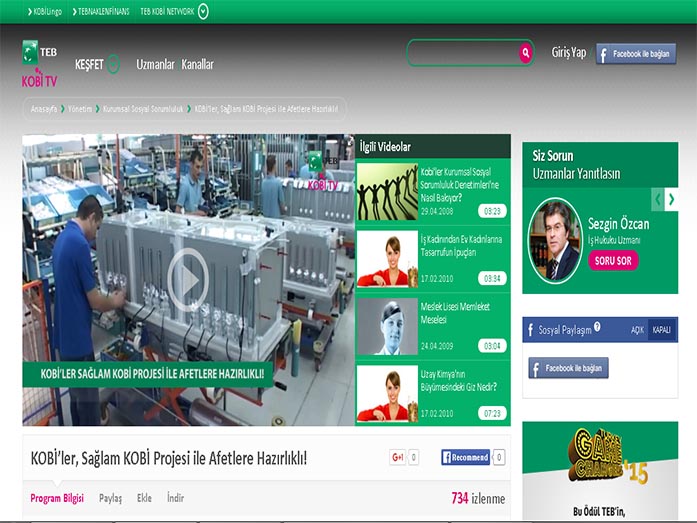This screenshot has height=523, width=697.
Task: Click the Google +1 button
Action: pos(397,457)
